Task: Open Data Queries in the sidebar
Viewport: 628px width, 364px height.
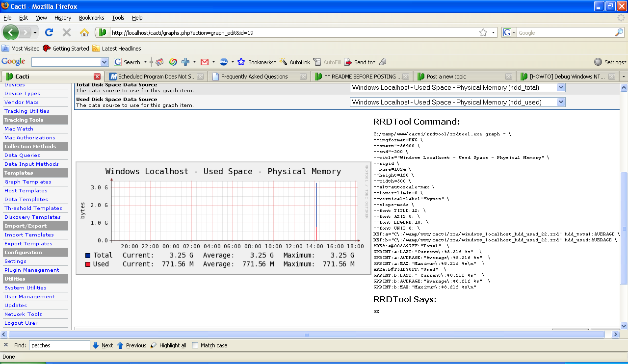Action: coord(22,155)
